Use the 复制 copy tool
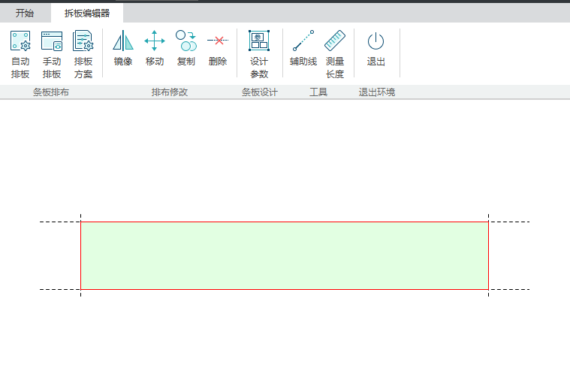 [x=186, y=47]
